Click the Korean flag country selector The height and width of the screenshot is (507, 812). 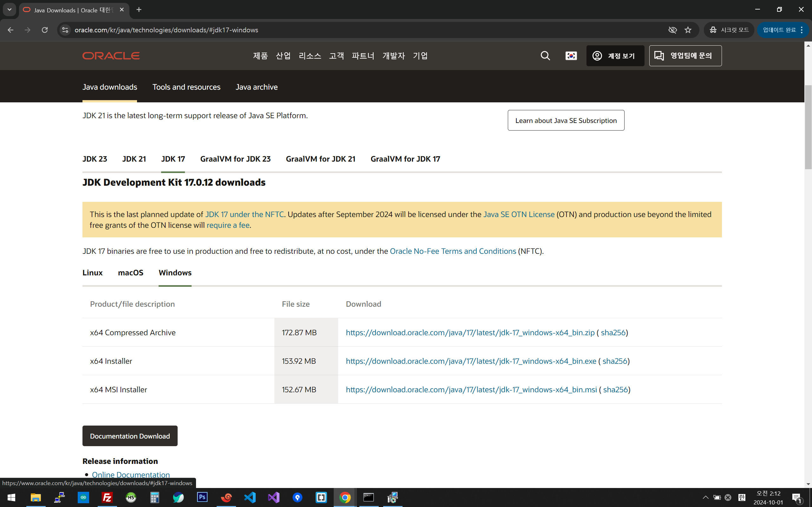point(571,56)
